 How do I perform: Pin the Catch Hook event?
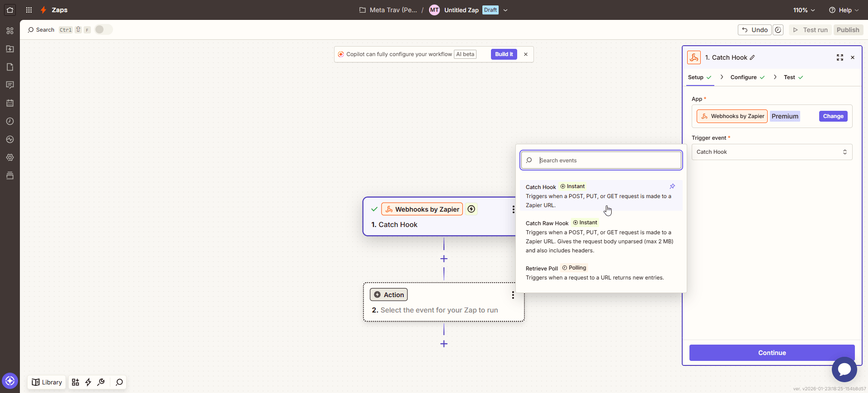pos(672,186)
